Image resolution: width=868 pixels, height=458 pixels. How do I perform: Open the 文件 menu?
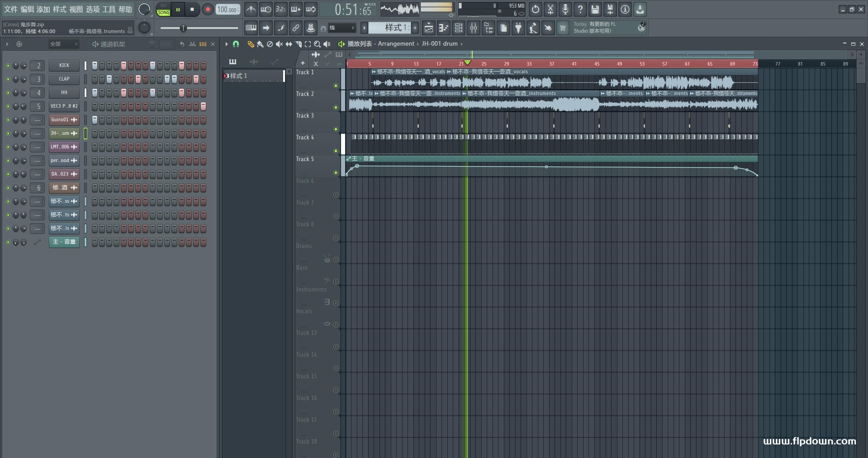[10, 10]
